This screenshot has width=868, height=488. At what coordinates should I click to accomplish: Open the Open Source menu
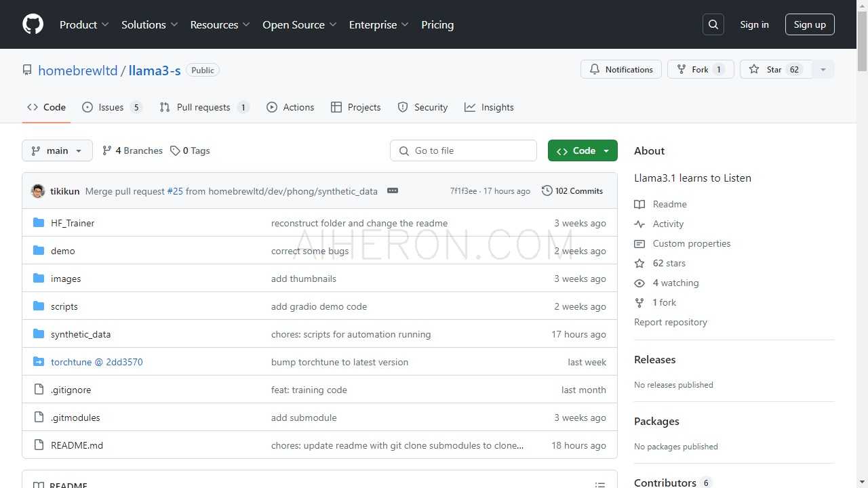(x=299, y=24)
